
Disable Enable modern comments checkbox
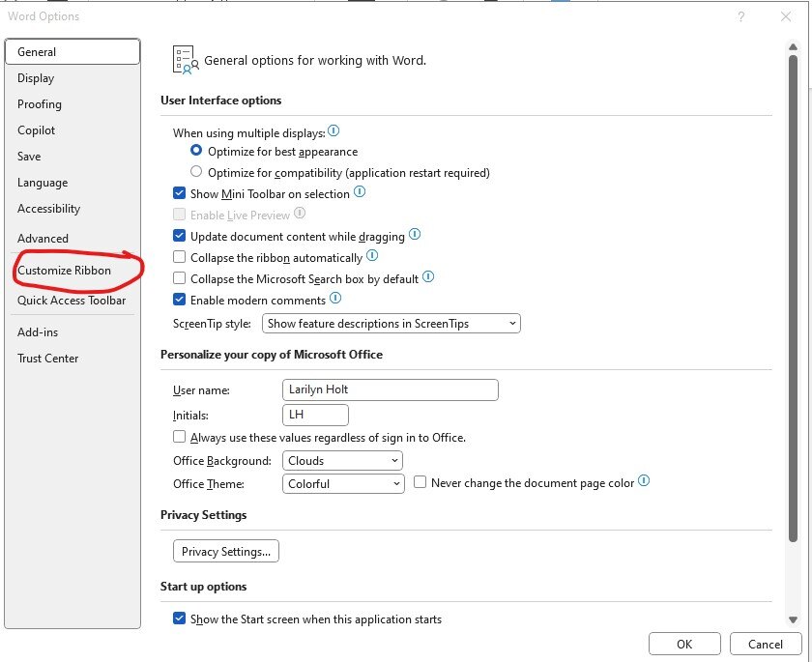179,300
